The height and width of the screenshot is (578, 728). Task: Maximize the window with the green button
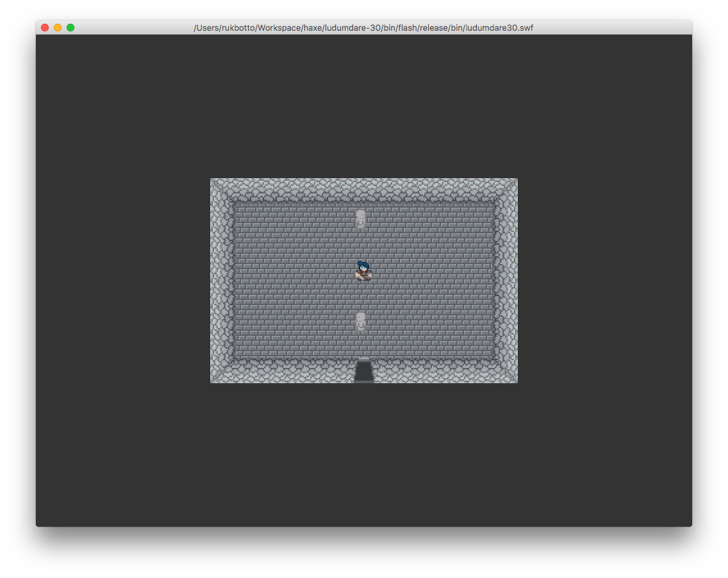[70, 28]
